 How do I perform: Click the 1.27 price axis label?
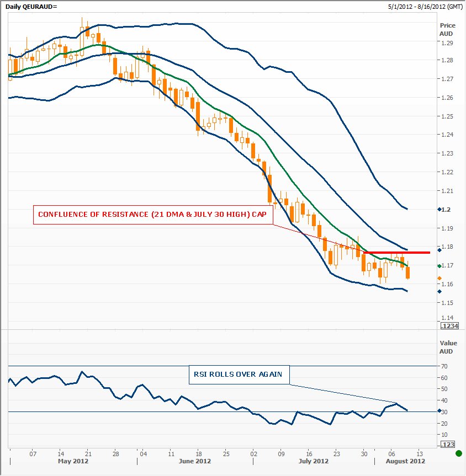447,79
